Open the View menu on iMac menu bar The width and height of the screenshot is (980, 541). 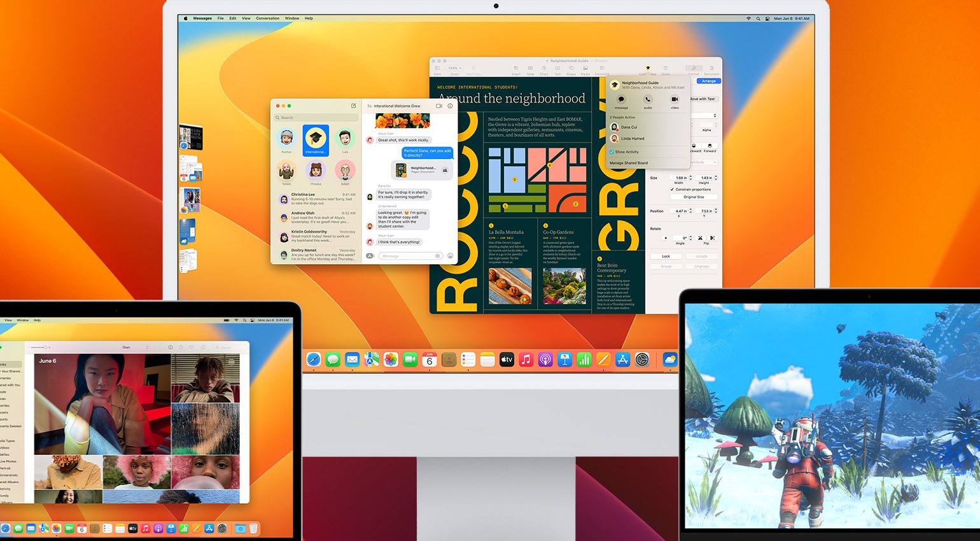click(x=246, y=18)
